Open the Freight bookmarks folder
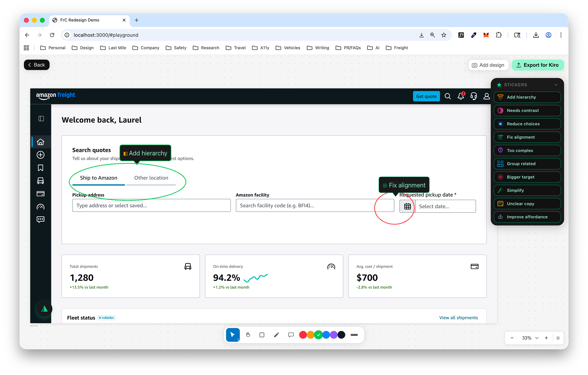The image size is (588, 375). pyautogui.click(x=397, y=48)
